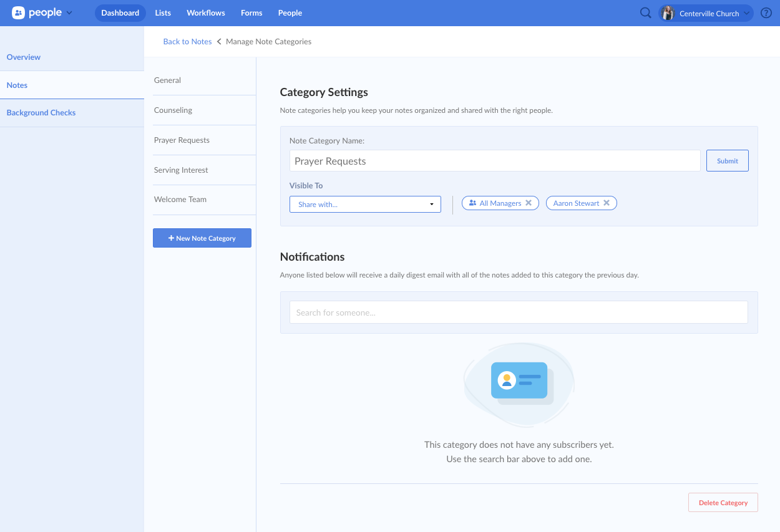Go to the Lists menu
Screen dimensions: 780x532
pos(163,13)
